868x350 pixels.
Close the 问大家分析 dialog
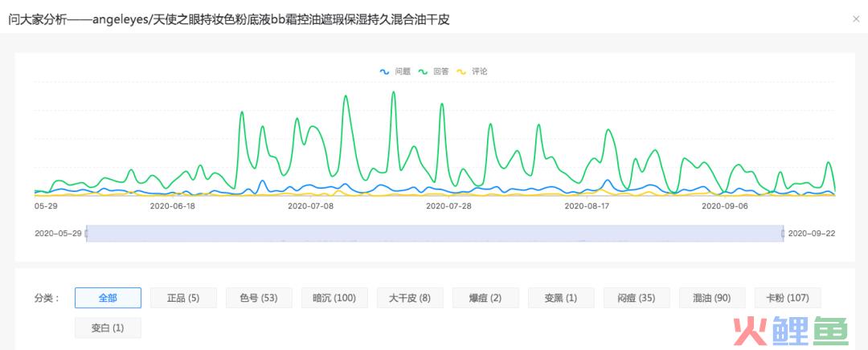point(856,18)
